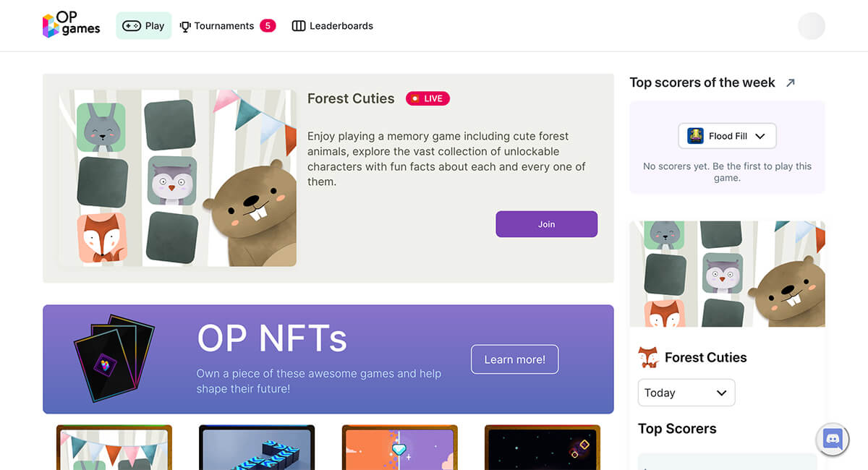Open the orange and purple diamond game thumbnail

pos(399,448)
